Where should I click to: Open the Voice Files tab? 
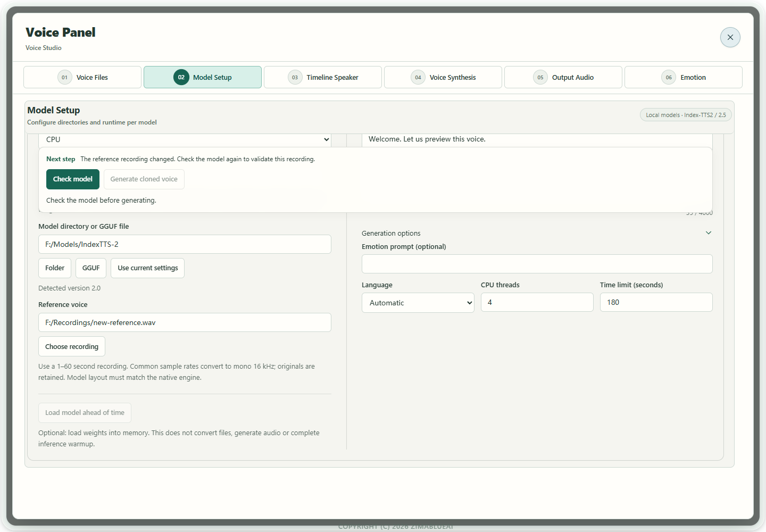click(x=82, y=77)
